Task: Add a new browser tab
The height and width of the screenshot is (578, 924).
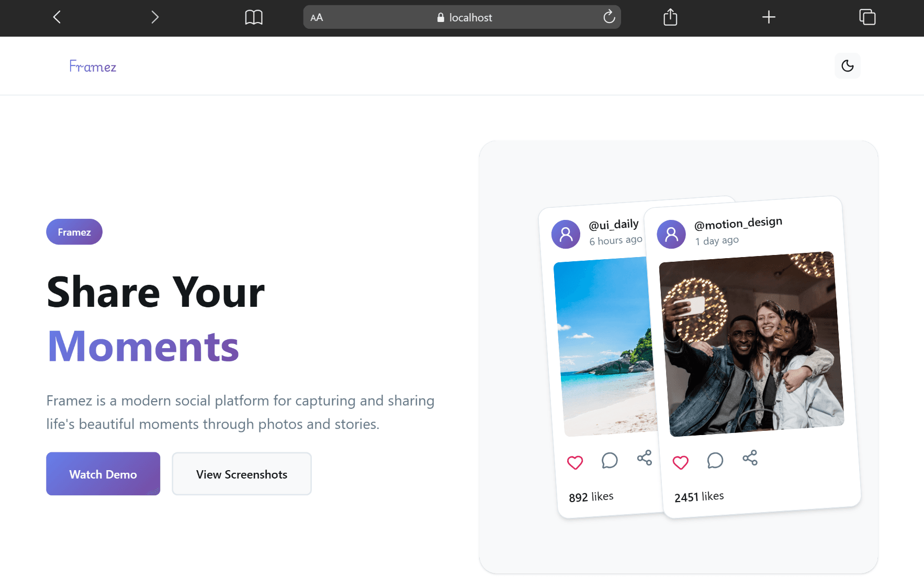Action: tap(769, 17)
